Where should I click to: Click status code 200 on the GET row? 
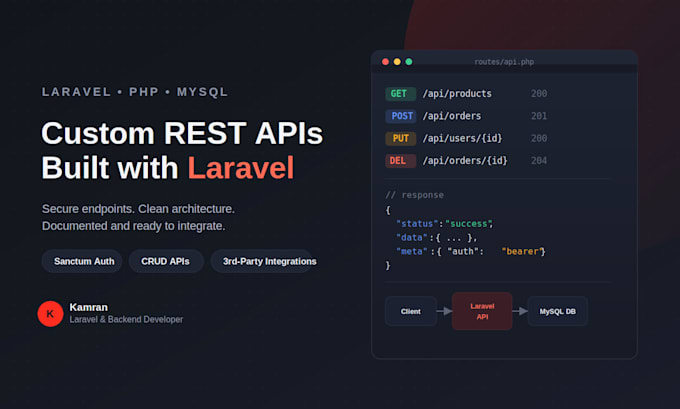point(539,94)
